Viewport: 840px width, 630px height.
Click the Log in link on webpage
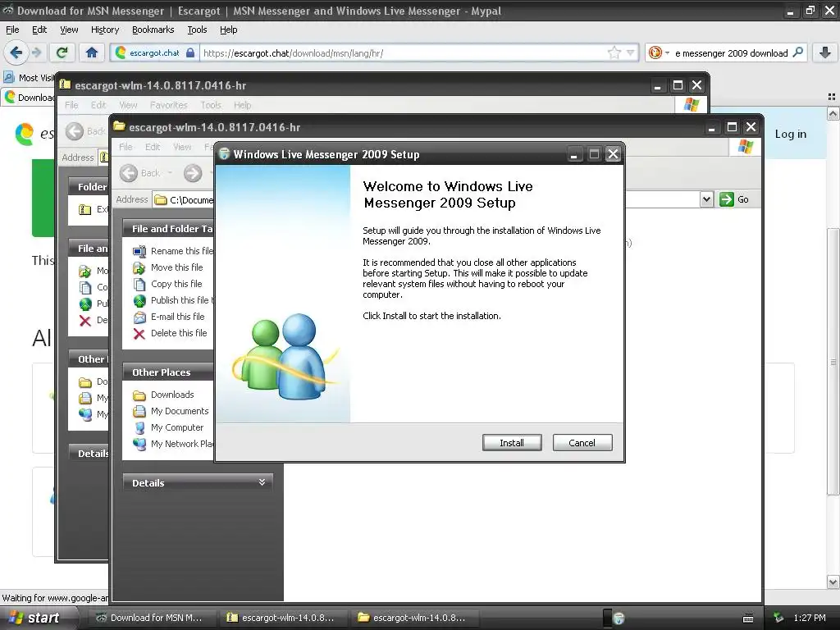(x=790, y=134)
